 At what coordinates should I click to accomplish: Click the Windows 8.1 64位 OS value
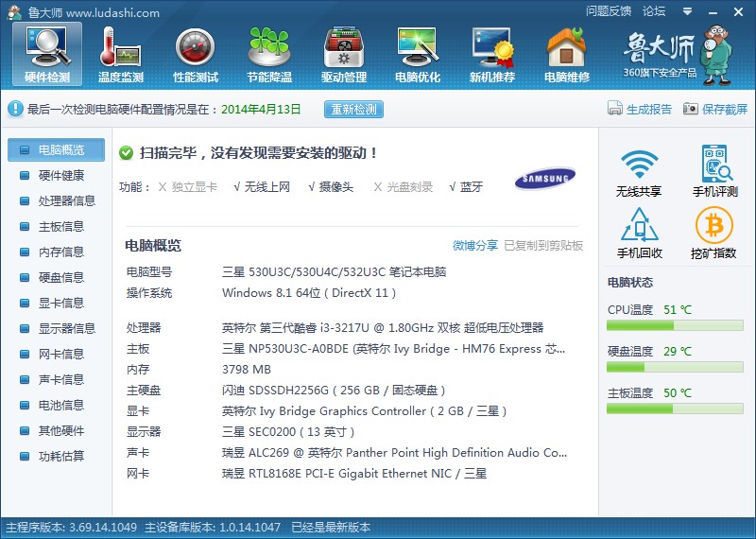(x=309, y=293)
